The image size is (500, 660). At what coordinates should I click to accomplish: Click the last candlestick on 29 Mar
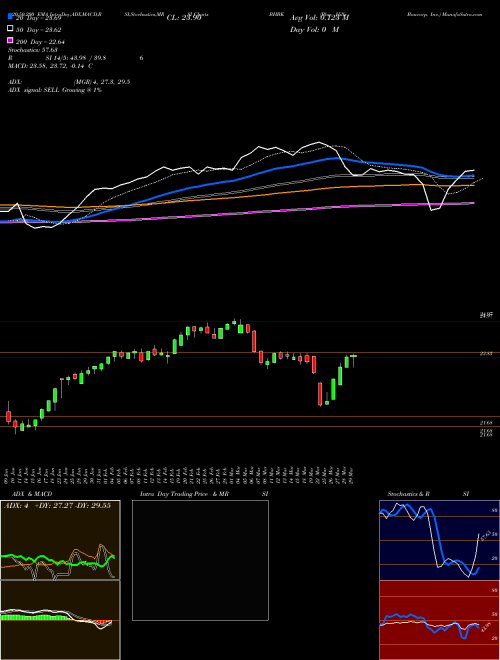[353, 358]
